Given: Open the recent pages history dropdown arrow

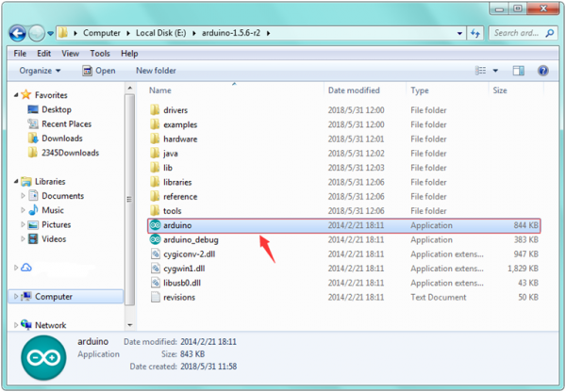Looking at the screenshot, I should [51, 34].
